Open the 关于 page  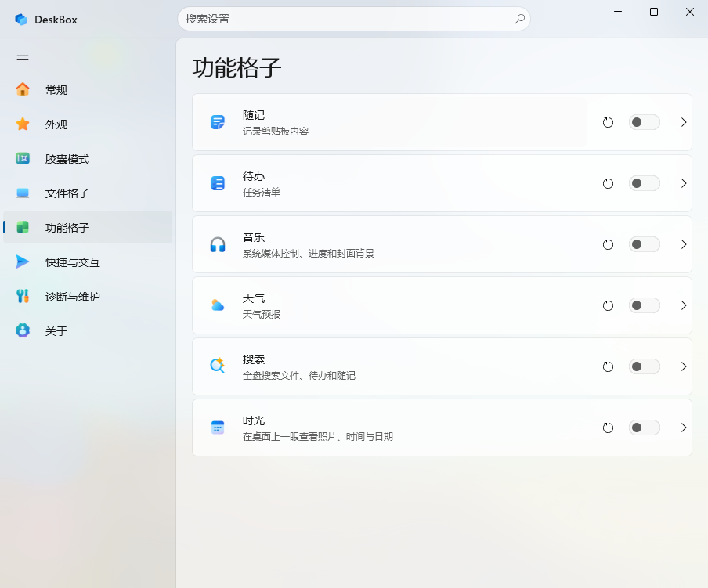pyautogui.click(x=88, y=330)
